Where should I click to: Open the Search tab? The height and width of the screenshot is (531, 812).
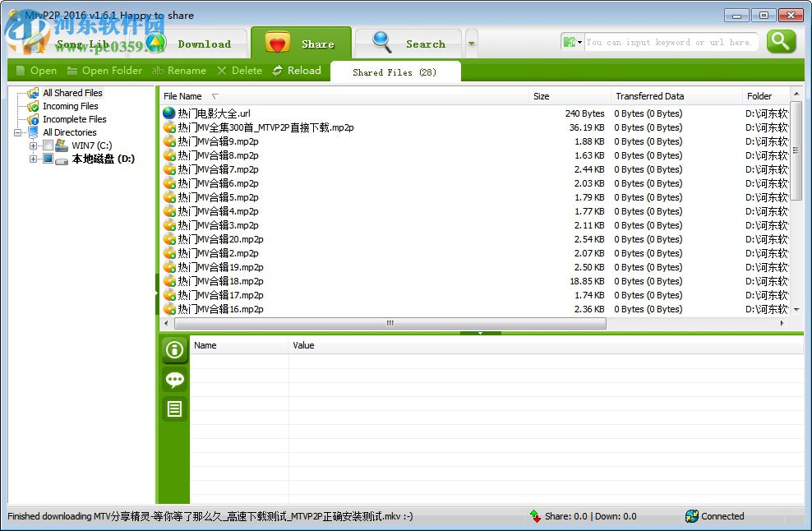point(409,44)
